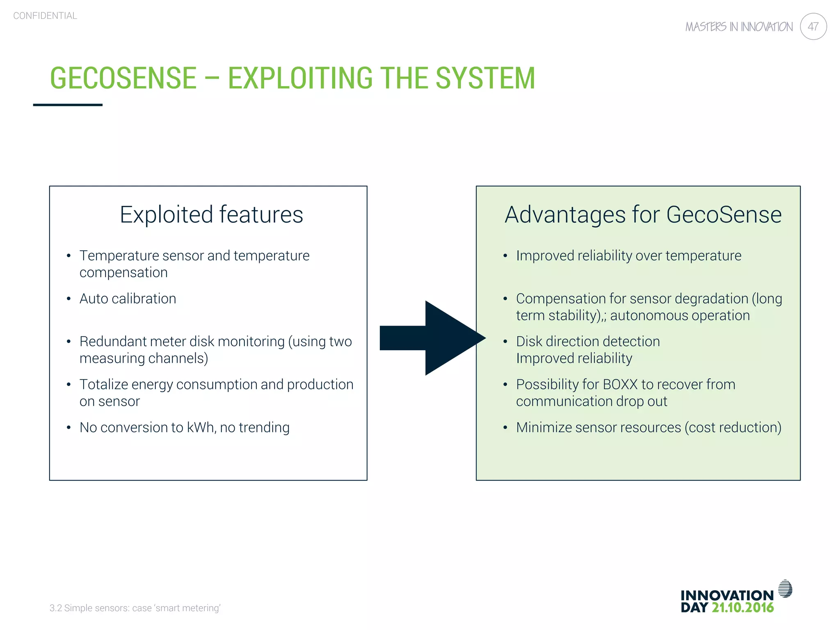Click the Exploited features heading

point(211,215)
